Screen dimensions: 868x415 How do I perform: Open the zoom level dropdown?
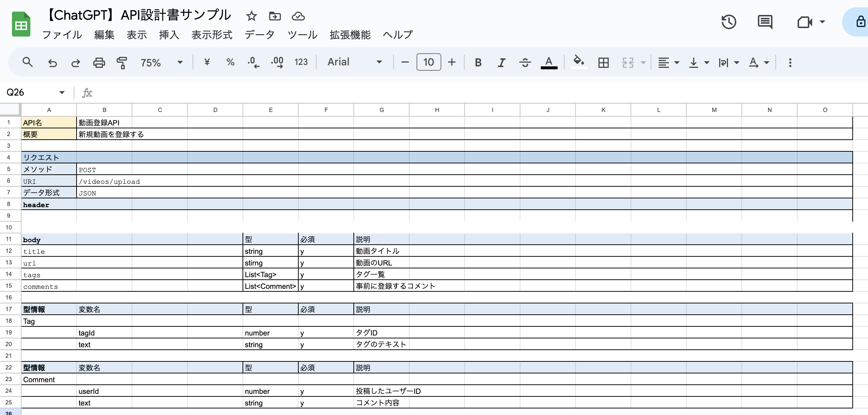162,62
